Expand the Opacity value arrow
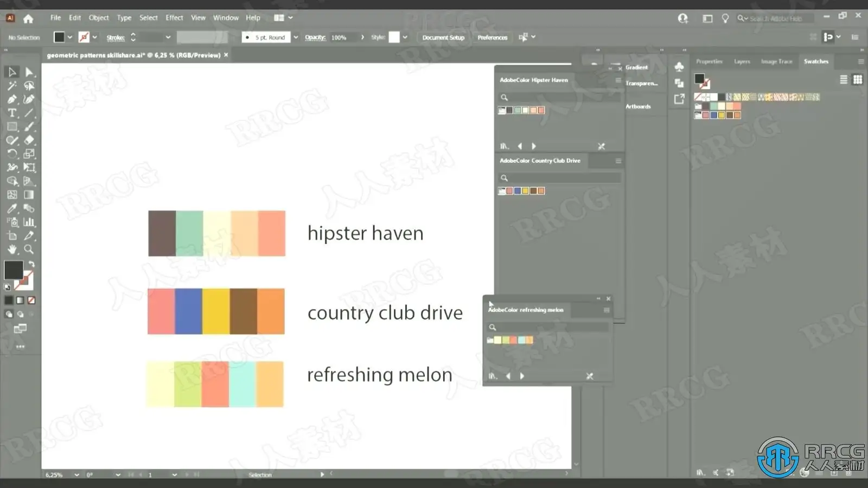This screenshot has height=488, width=868. click(362, 37)
